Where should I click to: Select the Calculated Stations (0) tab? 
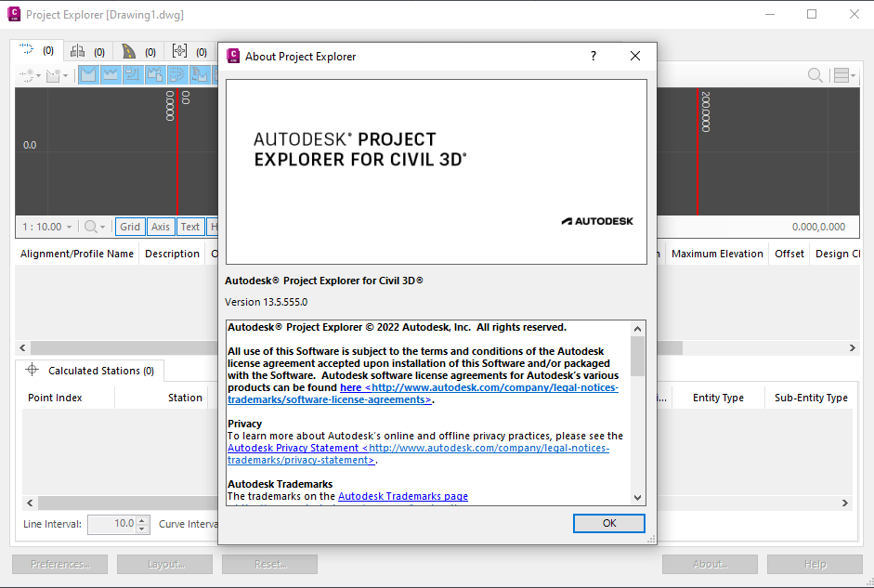point(90,371)
